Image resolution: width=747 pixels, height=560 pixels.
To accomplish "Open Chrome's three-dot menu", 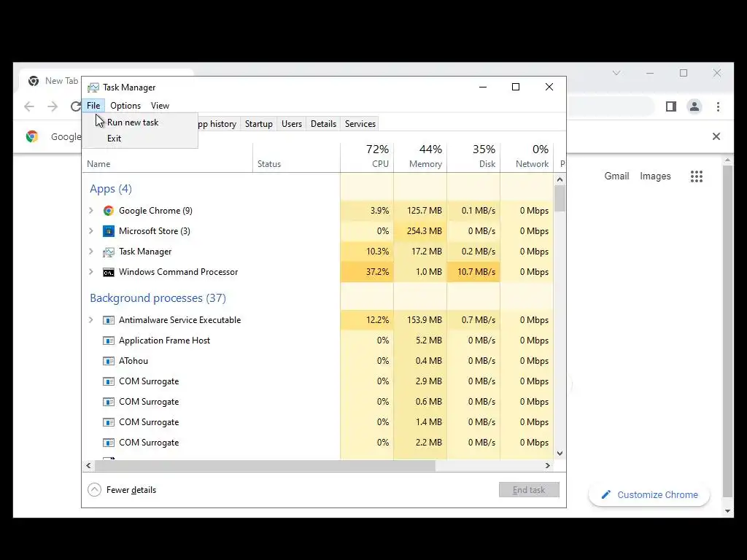I will coord(718,106).
